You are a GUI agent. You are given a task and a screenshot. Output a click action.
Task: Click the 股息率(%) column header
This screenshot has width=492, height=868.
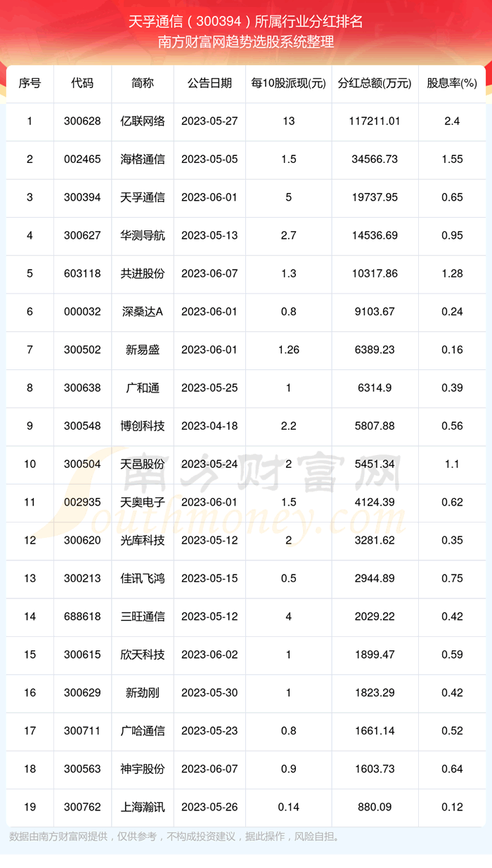pyautogui.click(x=452, y=84)
